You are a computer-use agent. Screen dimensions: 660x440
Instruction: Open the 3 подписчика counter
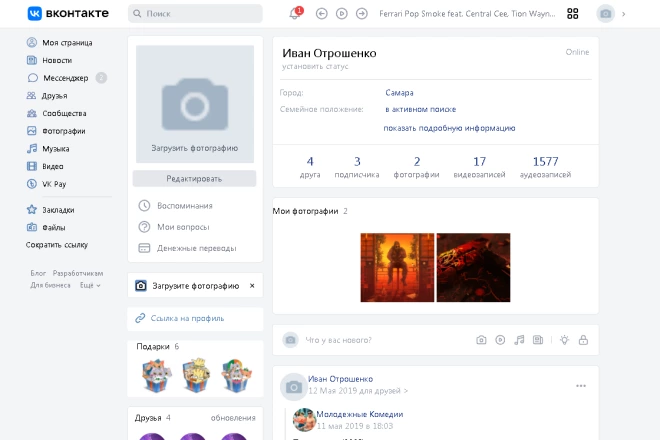(357, 167)
